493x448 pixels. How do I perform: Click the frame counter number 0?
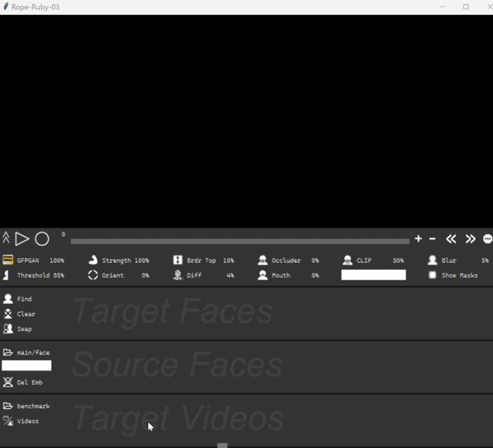pyautogui.click(x=63, y=234)
